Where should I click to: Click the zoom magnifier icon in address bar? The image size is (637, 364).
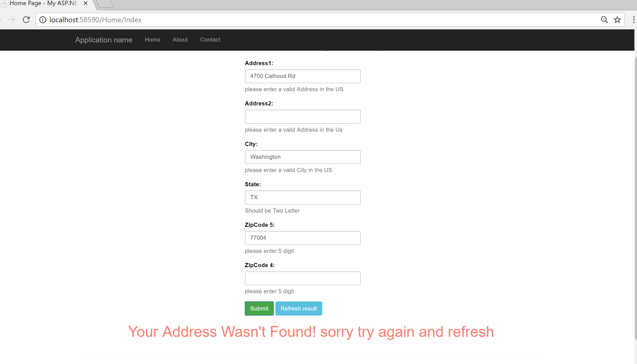coord(604,20)
